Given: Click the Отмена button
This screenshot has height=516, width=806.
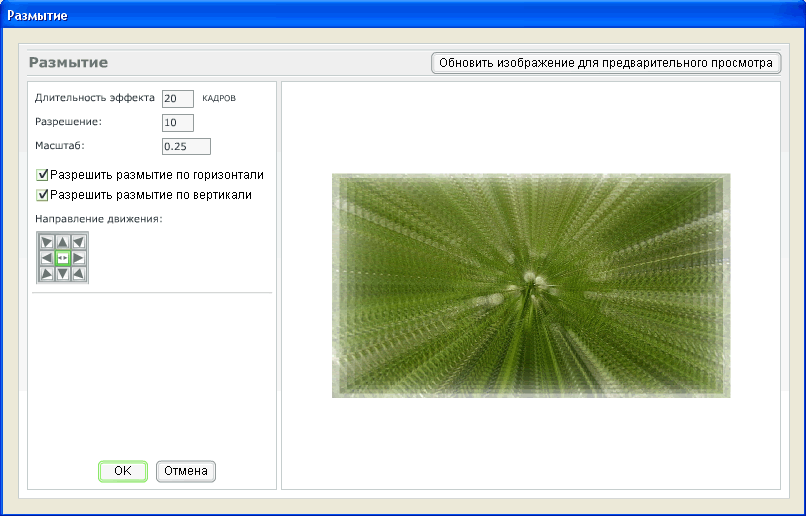Looking at the screenshot, I should coord(186,471).
